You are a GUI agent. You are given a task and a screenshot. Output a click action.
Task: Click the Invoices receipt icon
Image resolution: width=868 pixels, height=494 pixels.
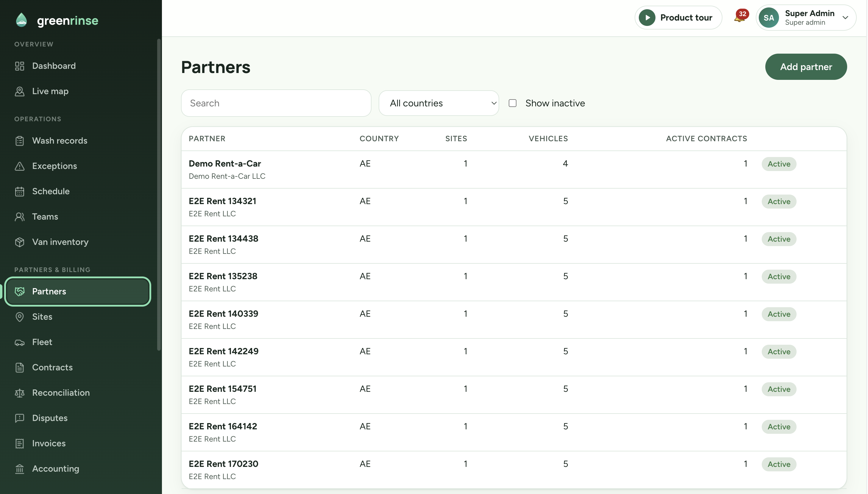pos(20,443)
